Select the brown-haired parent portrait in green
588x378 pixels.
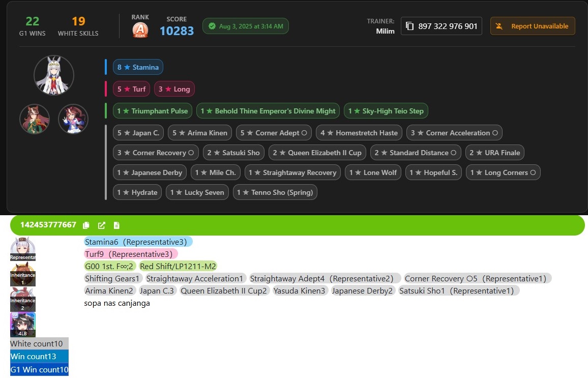(x=35, y=119)
